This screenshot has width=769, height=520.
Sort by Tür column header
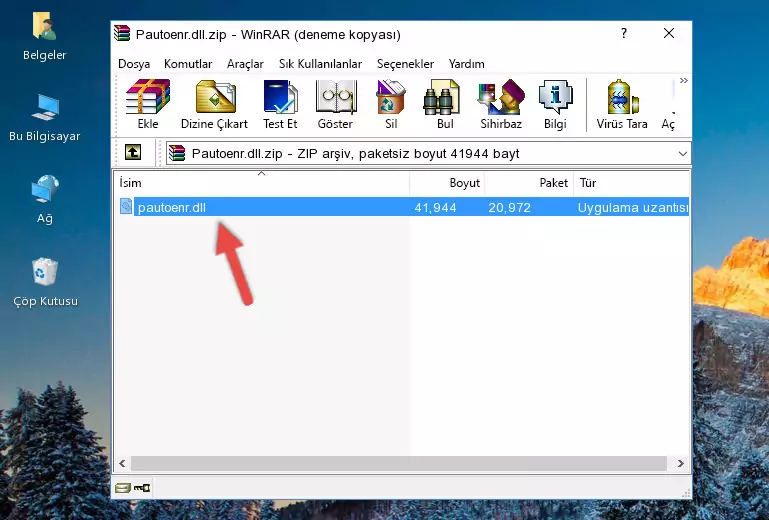[x=632, y=183]
